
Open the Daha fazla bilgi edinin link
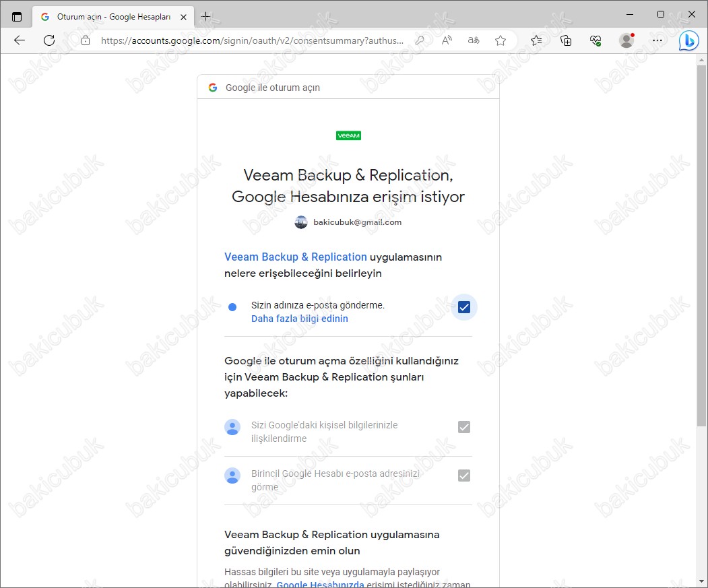(x=299, y=319)
